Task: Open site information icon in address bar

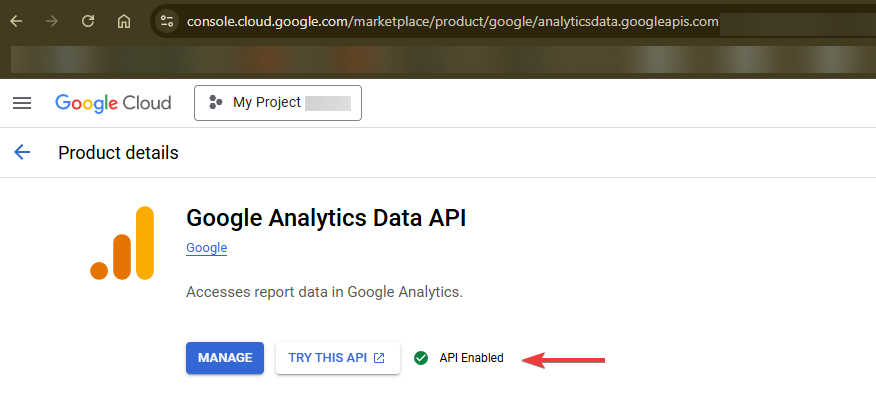Action: point(166,21)
